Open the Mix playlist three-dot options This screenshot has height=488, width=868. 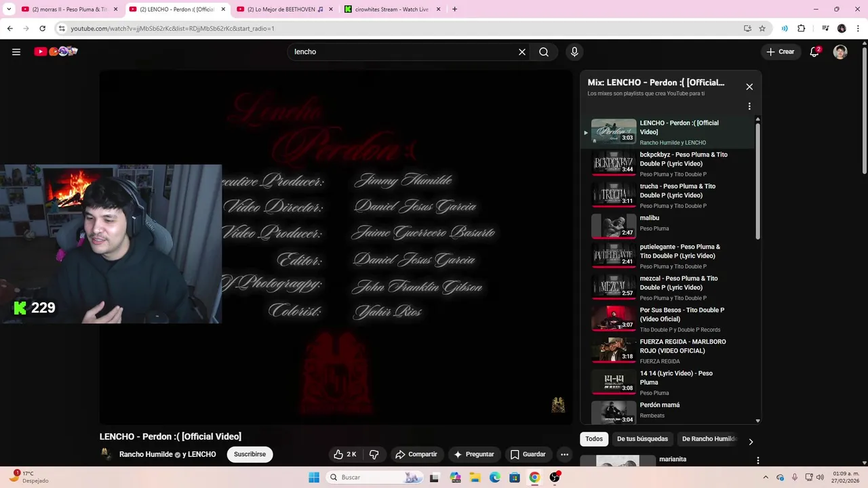749,106
